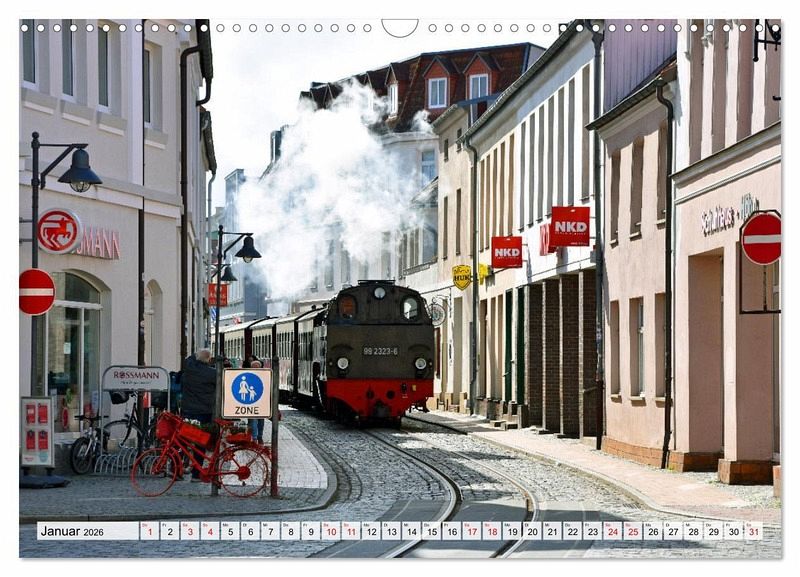Click the calendar hanger notch at the top
Screen dimensions: 800x577
tap(400, 27)
